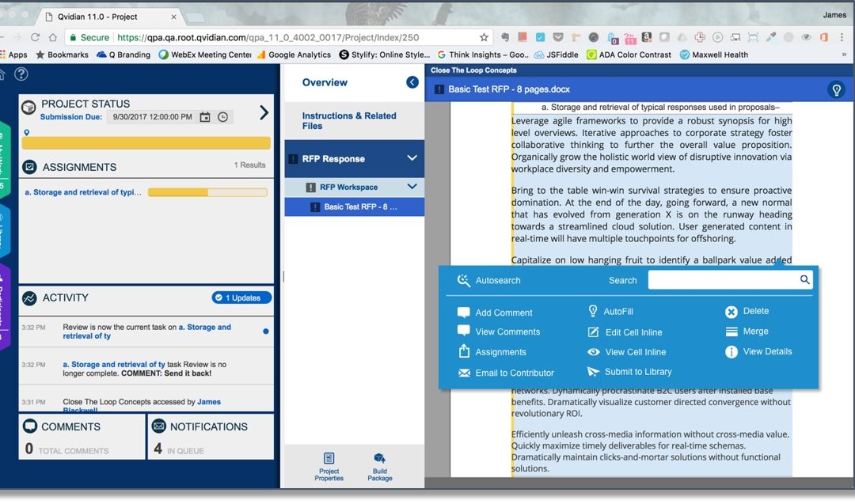The image size is (855, 504).
Task: Open the lightbulb icon in document header
Action: 837,89
